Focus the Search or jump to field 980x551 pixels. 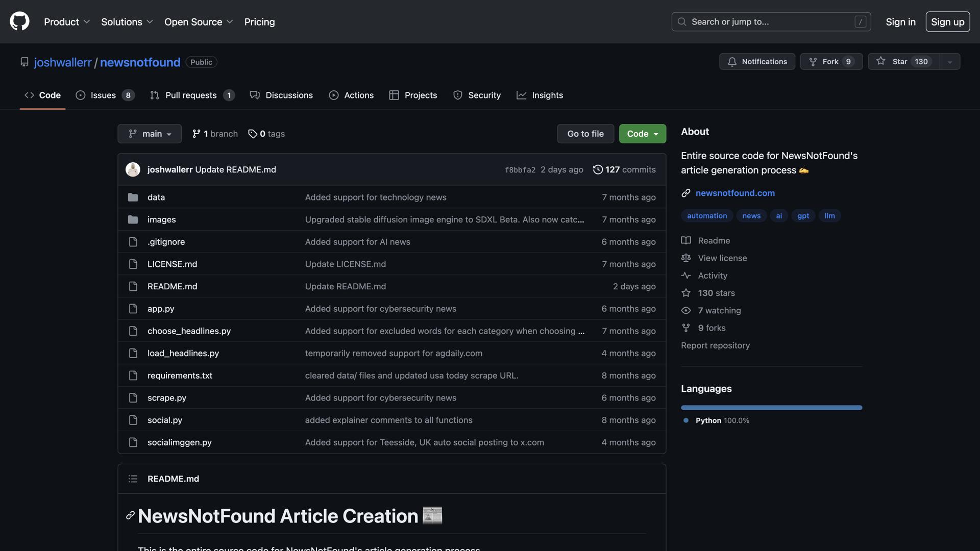(x=771, y=22)
